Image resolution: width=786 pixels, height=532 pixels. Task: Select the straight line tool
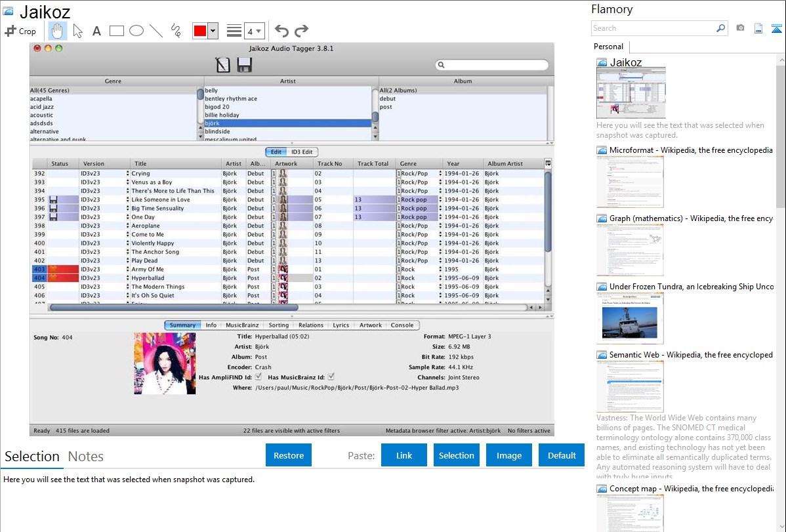point(156,31)
